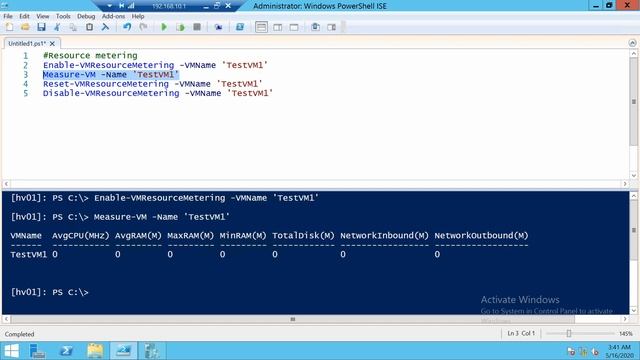Viewport: 640px width, 360px height.
Task: Click console pane scrollbar up arrow
Action: point(633,196)
